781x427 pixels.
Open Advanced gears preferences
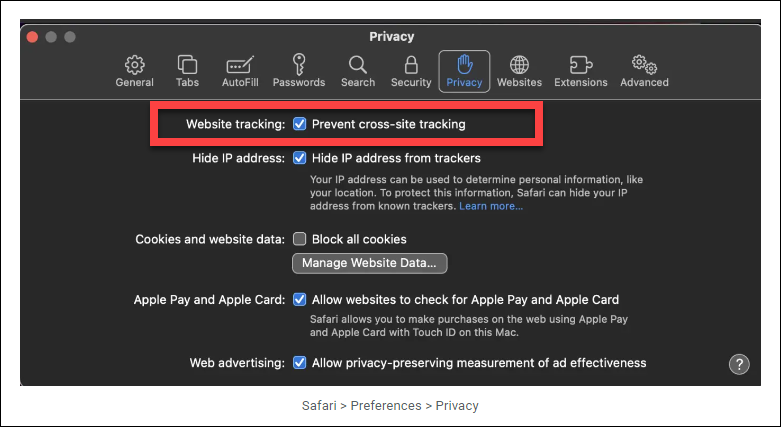(x=644, y=70)
